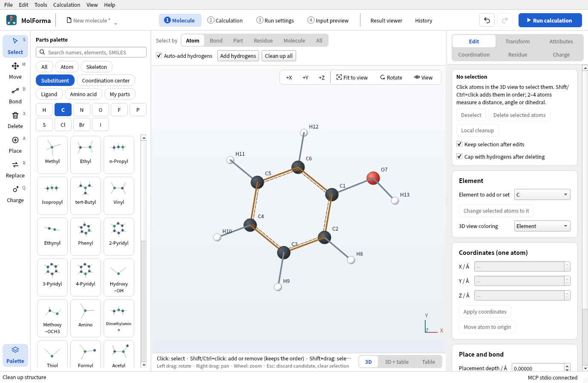
Task: Pick the Amino fragment
Action: (86, 318)
